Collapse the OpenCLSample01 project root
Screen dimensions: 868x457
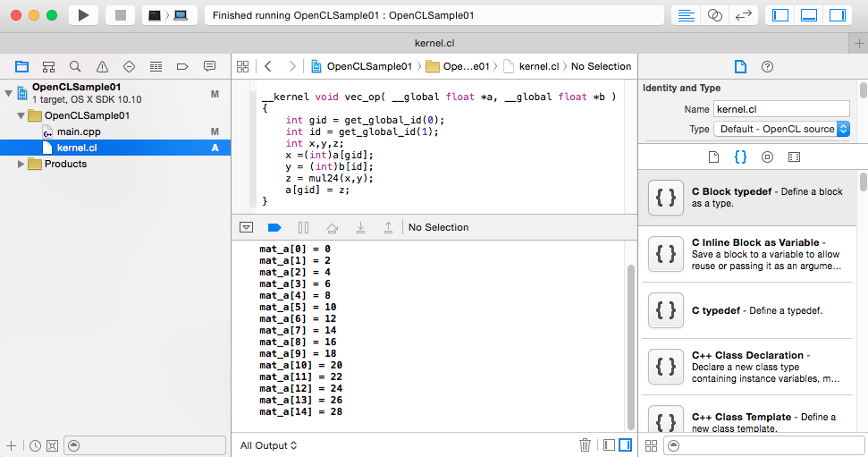pos(10,93)
